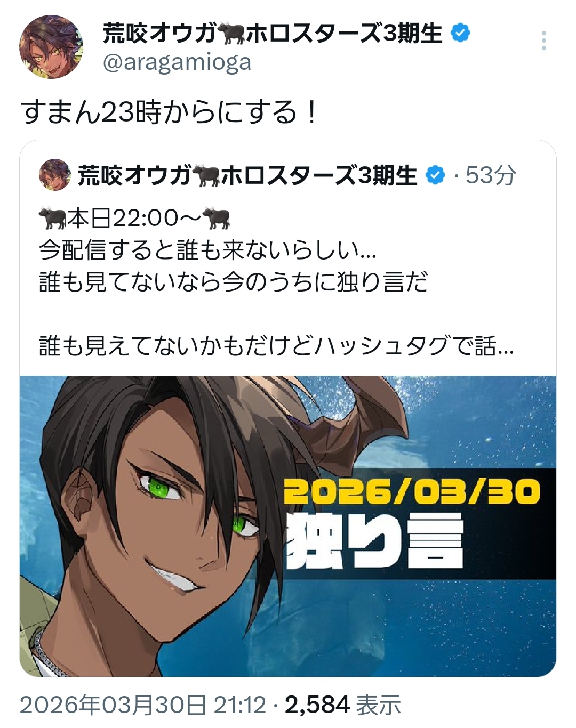Open the quoted tweet's 本日22:00 line

coord(134,218)
